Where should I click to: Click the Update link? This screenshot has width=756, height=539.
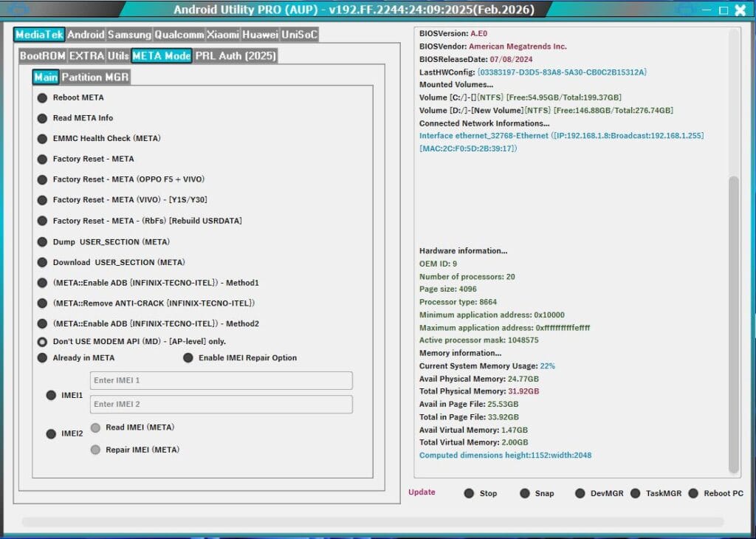click(422, 492)
